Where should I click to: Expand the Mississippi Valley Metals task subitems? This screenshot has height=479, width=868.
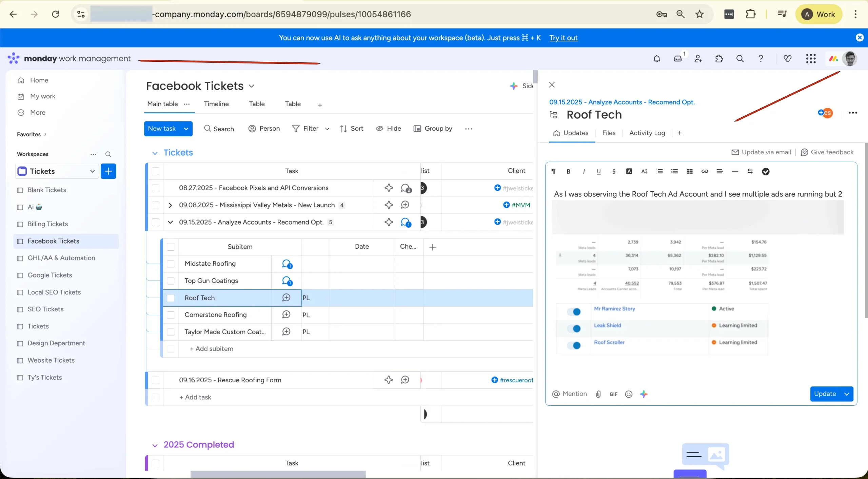(x=170, y=205)
